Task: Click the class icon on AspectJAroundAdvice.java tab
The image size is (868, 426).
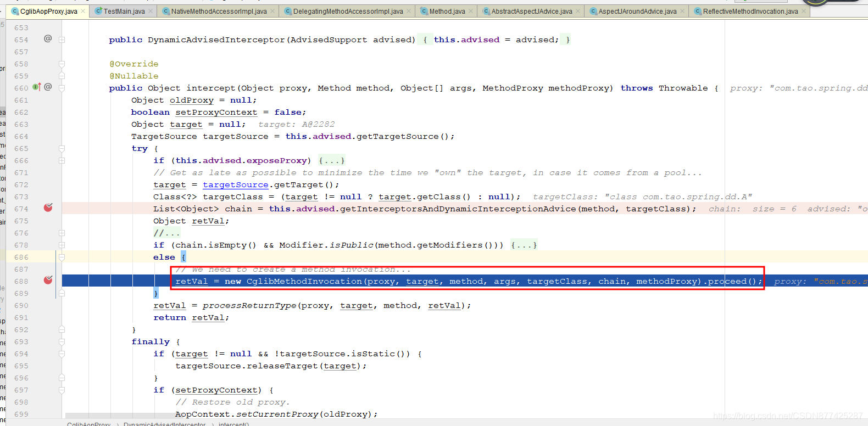Action: point(594,11)
